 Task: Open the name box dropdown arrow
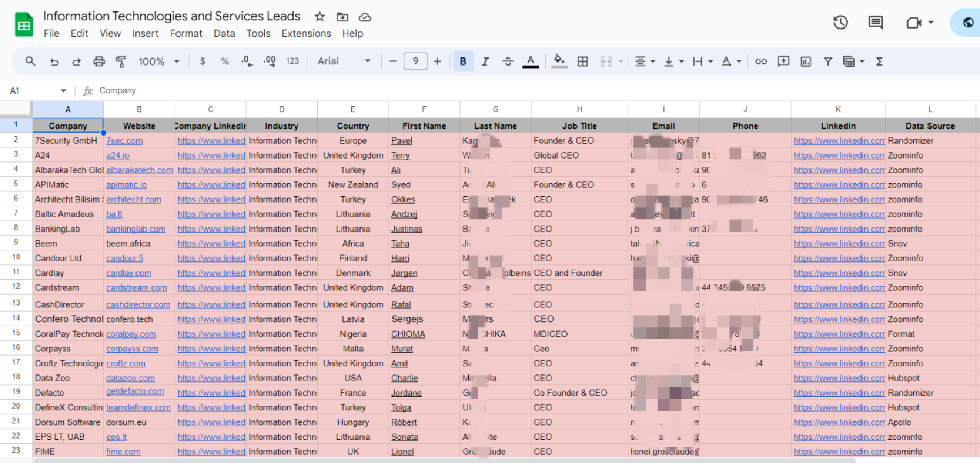point(63,90)
